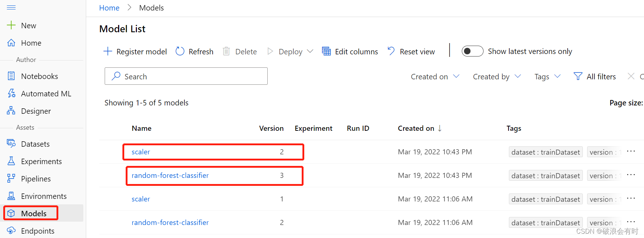Open scaler version 2 model link
This screenshot has height=238, width=644.
(141, 152)
